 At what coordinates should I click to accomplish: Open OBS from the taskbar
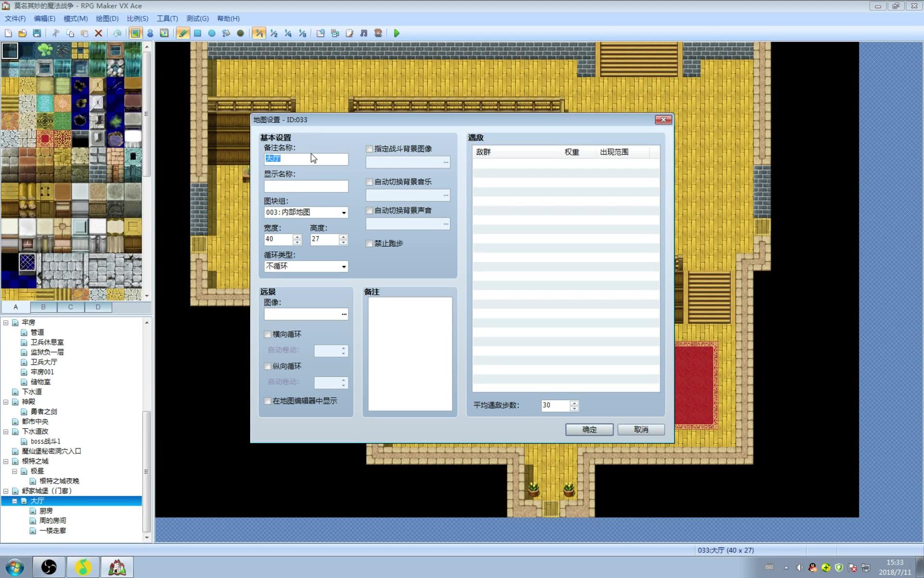49,567
